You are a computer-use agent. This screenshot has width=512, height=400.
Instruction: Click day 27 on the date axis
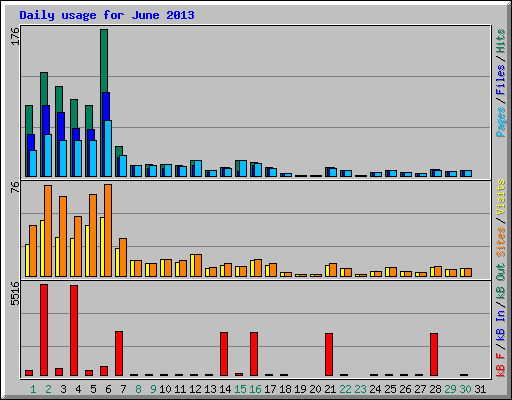[420, 389]
